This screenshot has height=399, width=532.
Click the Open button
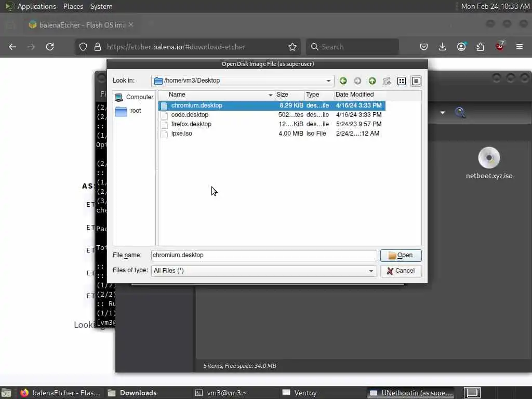coord(401,255)
